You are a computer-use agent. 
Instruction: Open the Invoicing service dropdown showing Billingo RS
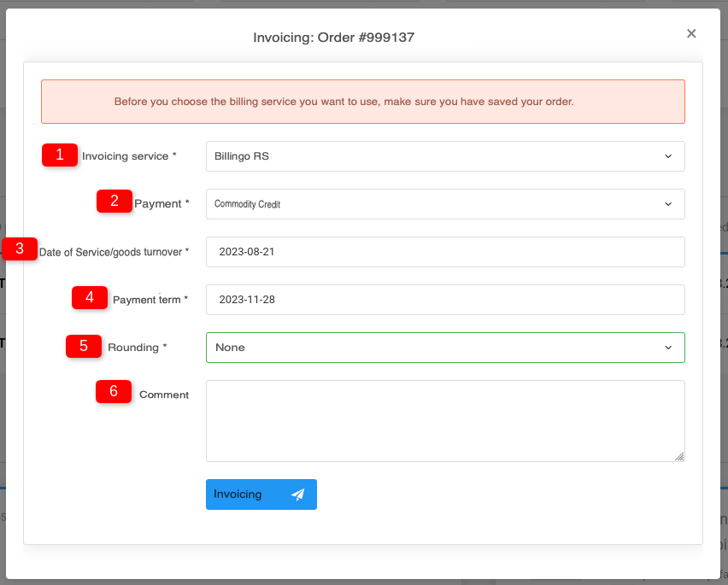pos(444,156)
